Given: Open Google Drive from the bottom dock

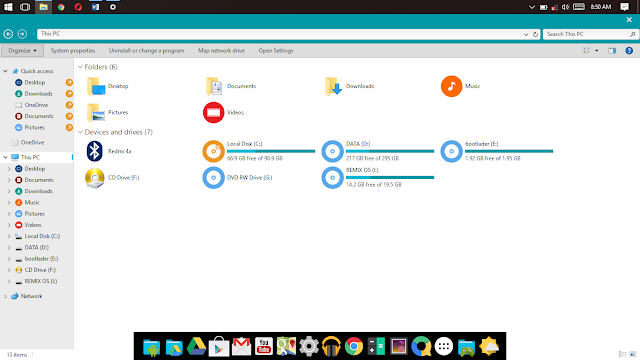Looking at the screenshot, I should pos(196,346).
